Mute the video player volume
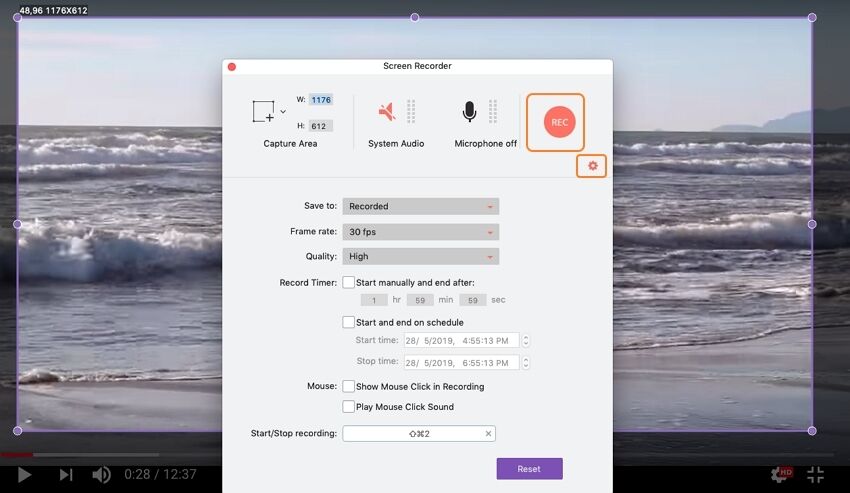The width and height of the screenshot is (850, 493). 101,475
